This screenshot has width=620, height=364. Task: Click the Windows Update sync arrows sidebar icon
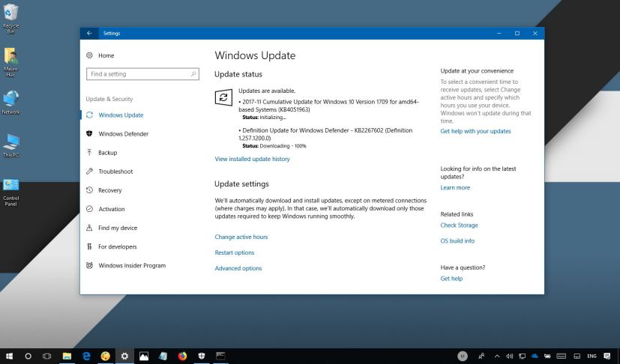pos(89,115)
